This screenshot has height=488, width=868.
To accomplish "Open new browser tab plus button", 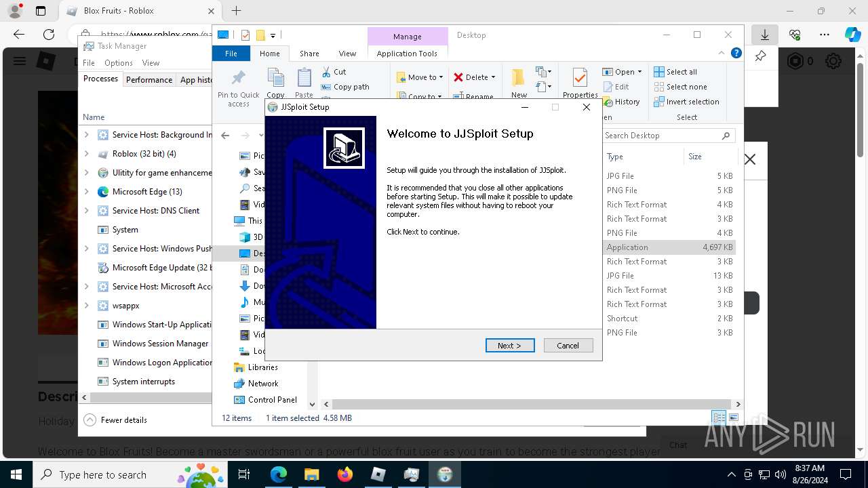I will [x=236, y=11].
